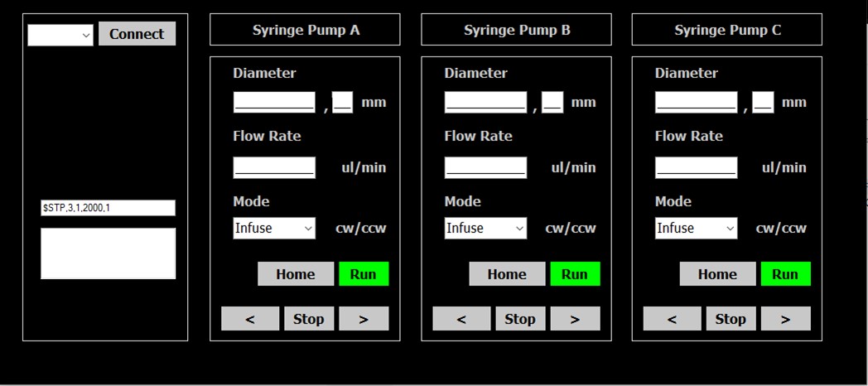
Task: Expand the Mode dropdown for Syringe Pump B
Action: [485, 228]
